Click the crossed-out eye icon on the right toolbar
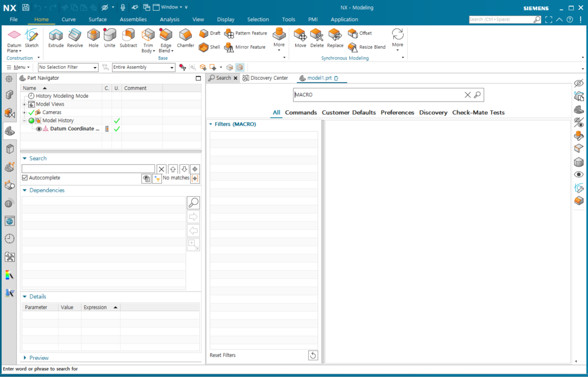This screenshot has height=377, width=588. pyautogui.click(x=579, y=83)
